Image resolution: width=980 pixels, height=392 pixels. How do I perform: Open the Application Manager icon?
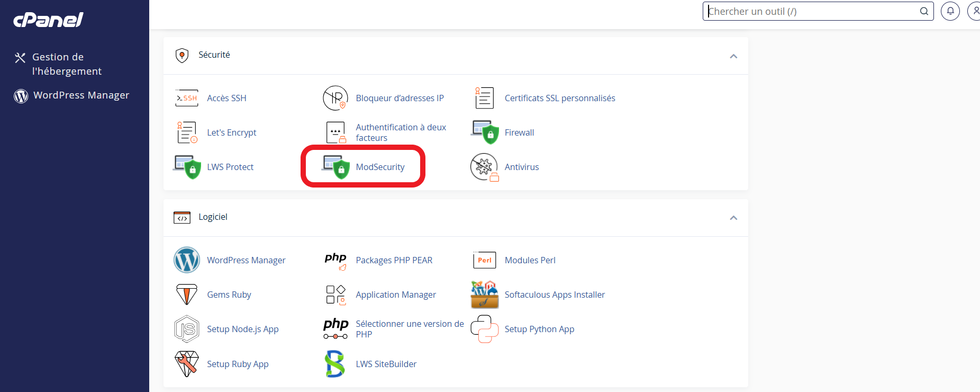(335, 295)
